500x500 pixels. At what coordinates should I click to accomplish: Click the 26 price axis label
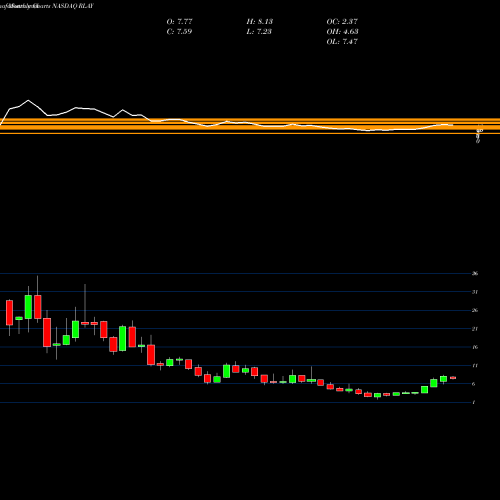click(x=475, y=310)
